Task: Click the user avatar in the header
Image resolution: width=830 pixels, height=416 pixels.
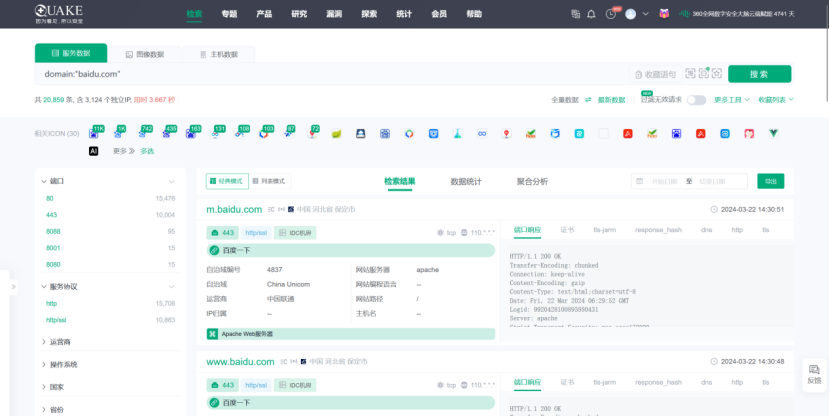Action: click(630, 14)
